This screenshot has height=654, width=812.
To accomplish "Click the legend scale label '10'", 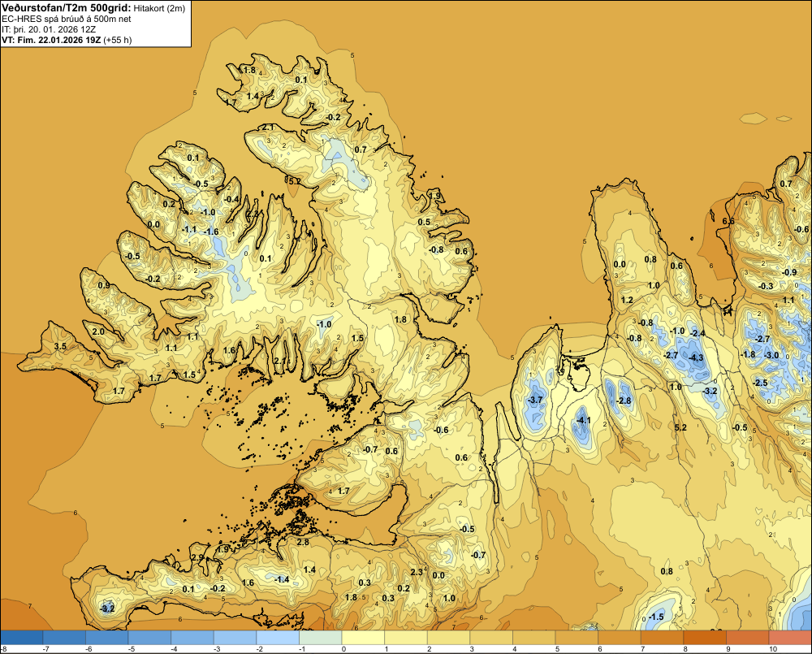I will 773,649.
